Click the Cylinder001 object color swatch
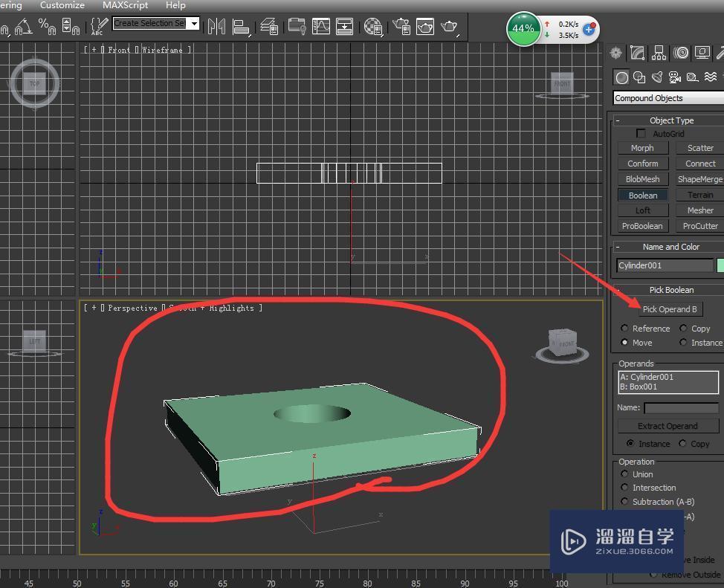 (x=720, y=265)
